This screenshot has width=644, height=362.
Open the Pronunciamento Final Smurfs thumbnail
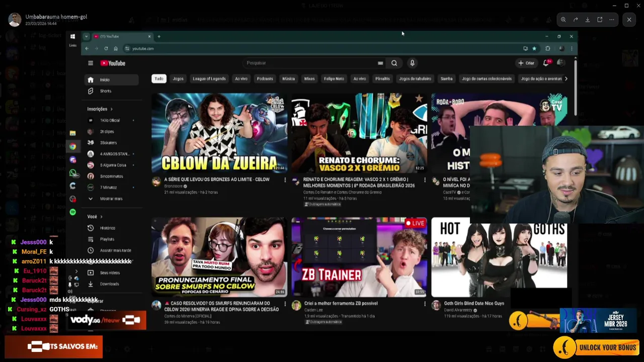(x=219, y=257)
